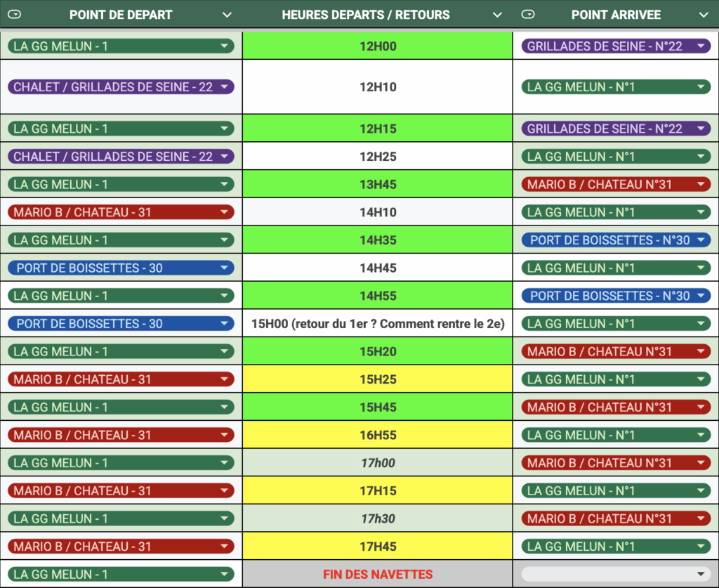Image resolution: width=719 pixels, height=588 pixels.
Task: Open the departure chip in the 12H15 row
Action: tap(121, 129)
